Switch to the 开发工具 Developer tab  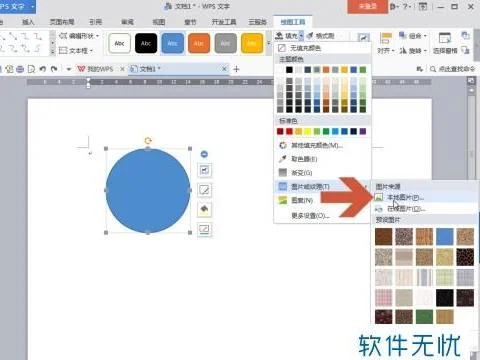click(x=224, y=22)
